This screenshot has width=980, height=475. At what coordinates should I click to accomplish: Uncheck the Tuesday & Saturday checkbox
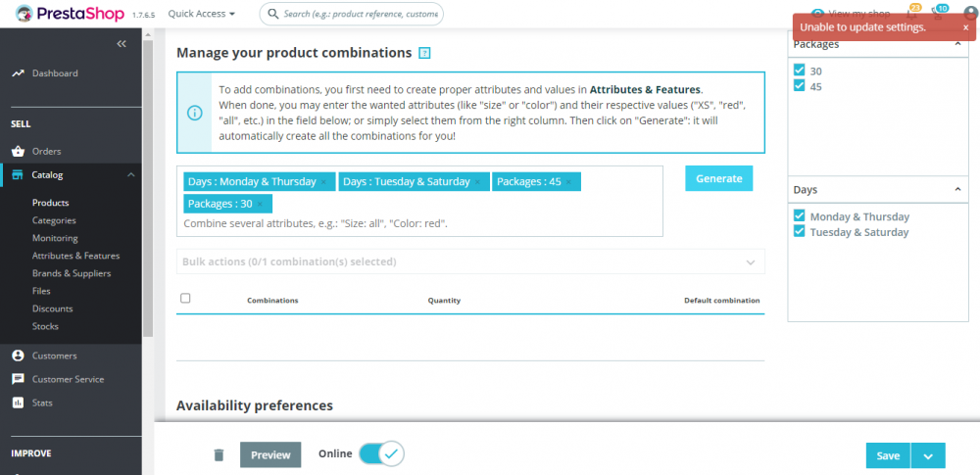pyautogui.click(x=800, y=232)
